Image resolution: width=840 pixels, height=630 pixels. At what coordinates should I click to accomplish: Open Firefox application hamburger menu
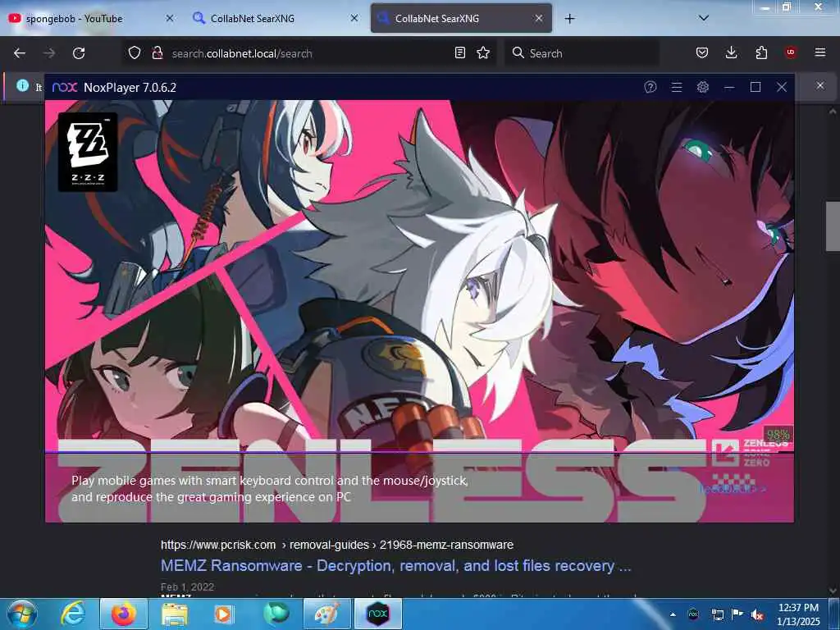[820, 52]
